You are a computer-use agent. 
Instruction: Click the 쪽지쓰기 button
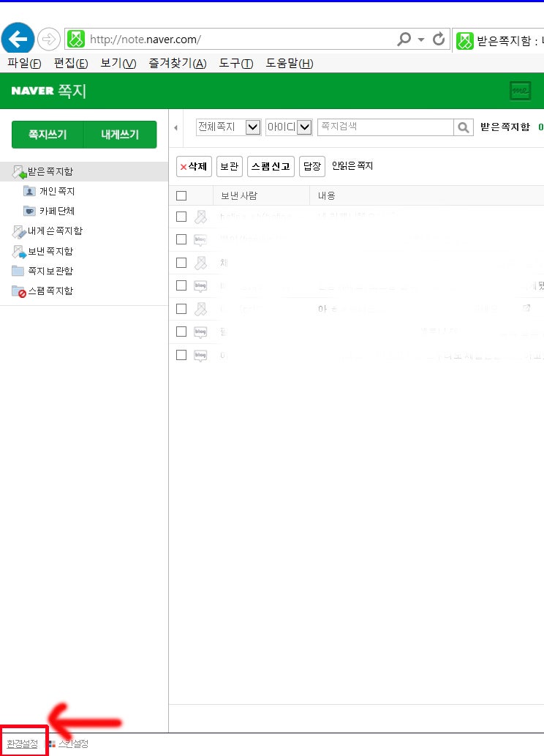click(x=48, y=135)
